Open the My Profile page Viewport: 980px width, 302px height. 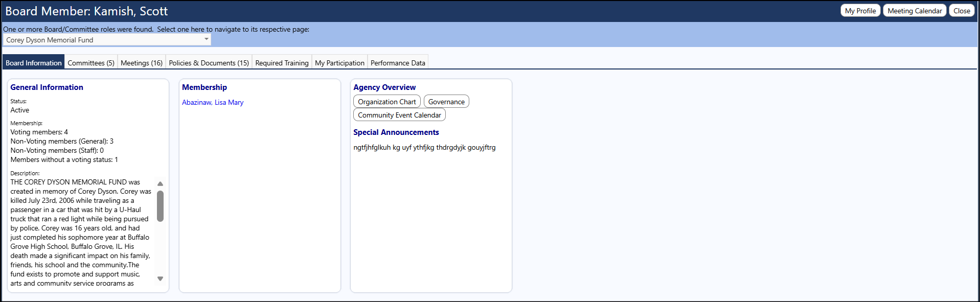coord(860,11)
